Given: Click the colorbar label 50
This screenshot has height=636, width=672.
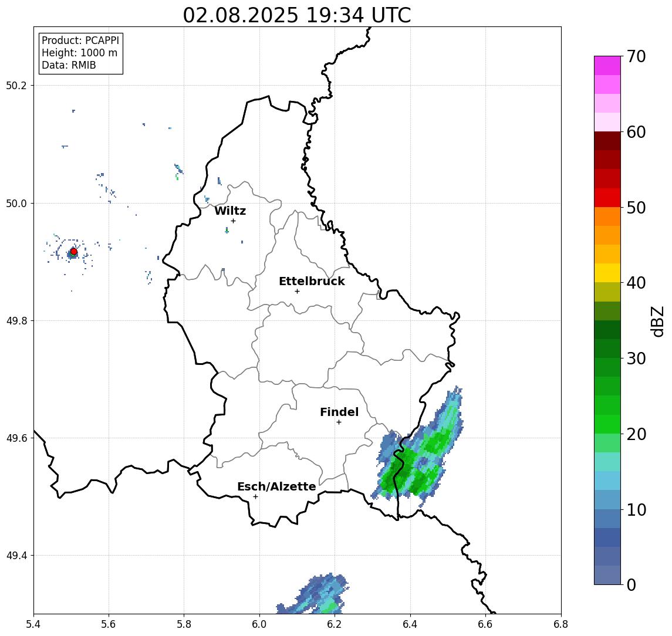Looking at the screenshot, I should 636,208.
